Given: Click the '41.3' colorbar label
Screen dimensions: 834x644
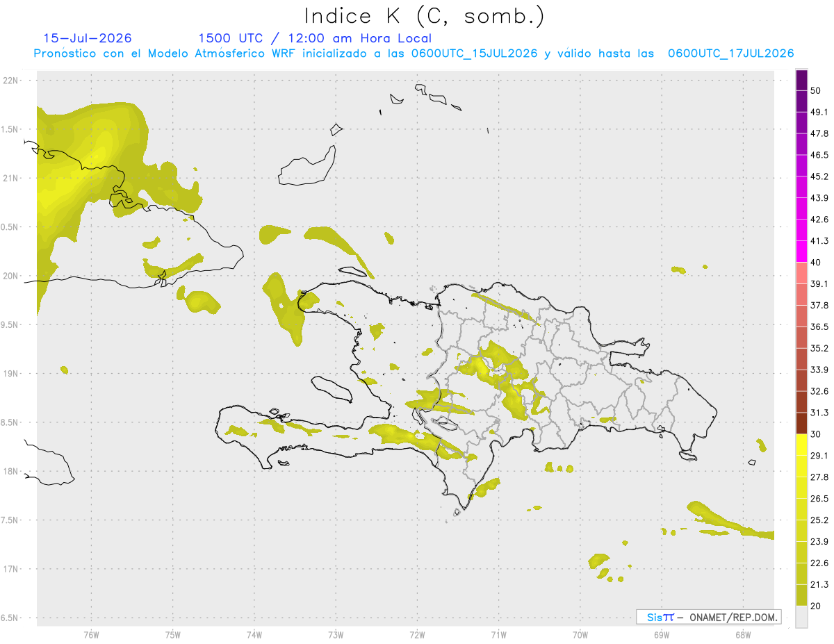Looking at the screenshot, I should click(x=819, y=241).
